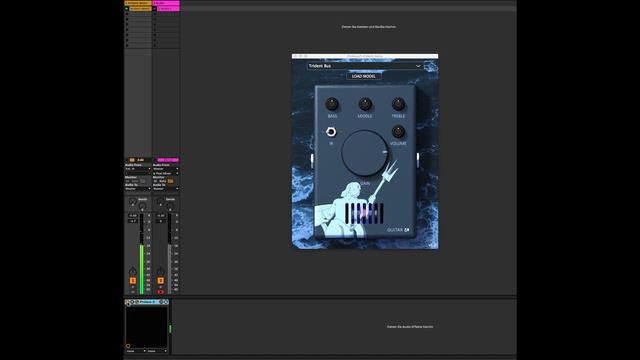Image resolution: width=640 pixels, height=360 pixels.
Task: Click the BASS knob on the pedal
Action: coord(332,104)
